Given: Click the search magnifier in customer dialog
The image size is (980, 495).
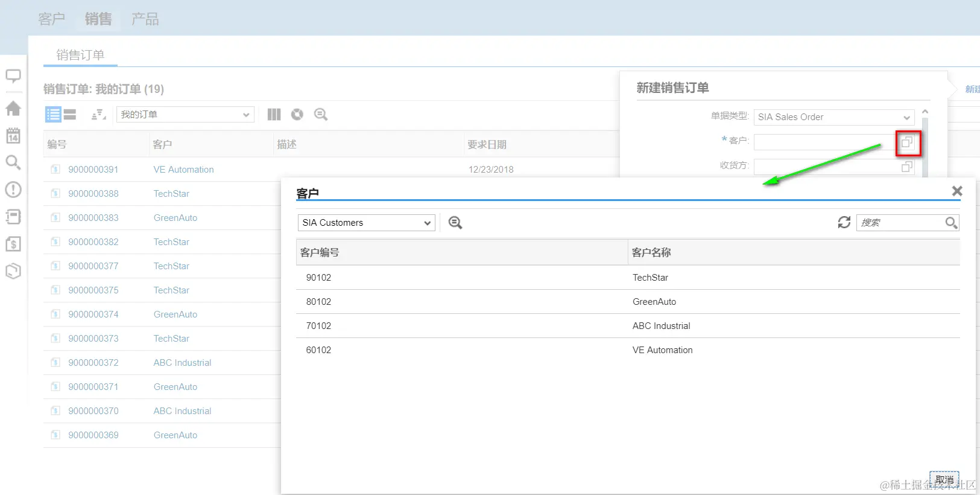Looking at the screenshot, I should pos(951,223).
